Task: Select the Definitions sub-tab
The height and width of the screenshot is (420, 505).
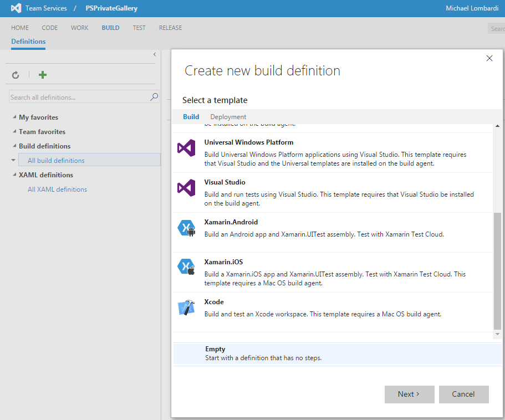Action: [x=28, y=42]
